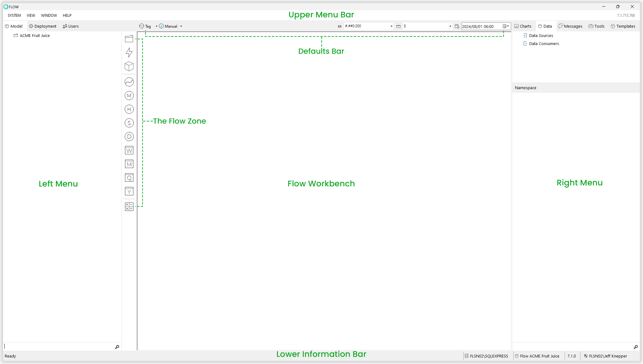This screenshot has width=643, height=364.
Task: Select the lightning bolt event icon
Action: tap(129, 52)
